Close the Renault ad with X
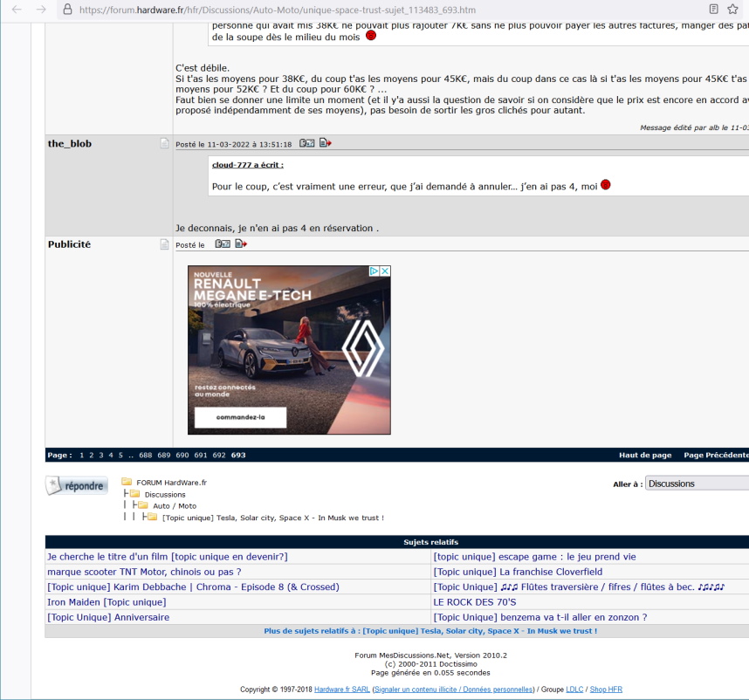The height and width of the screenshot is (700, 749). [385, 271]
